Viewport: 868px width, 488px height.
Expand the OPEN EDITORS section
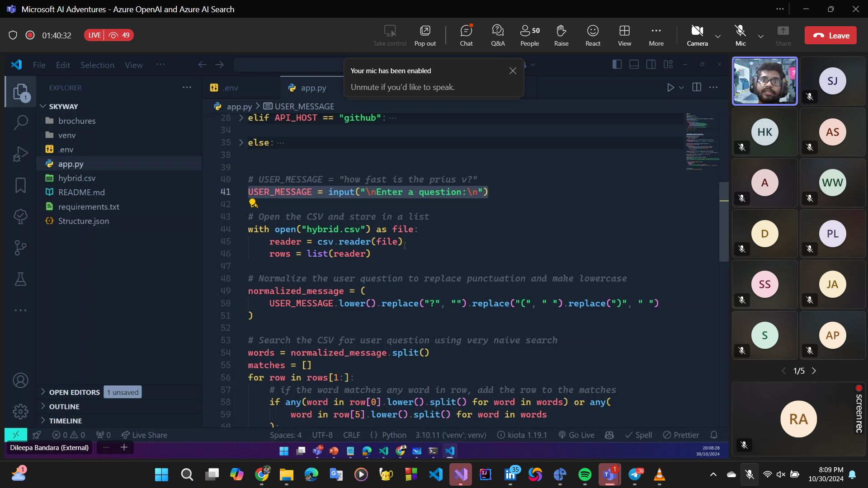point(74,392)
